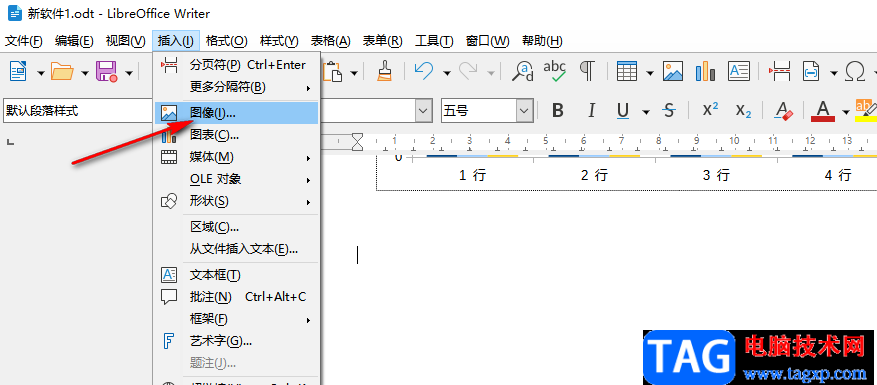877x385 pixels.
Task: Choose 从文件插入文本(E)... entry
Action: [x=236, y=249]
